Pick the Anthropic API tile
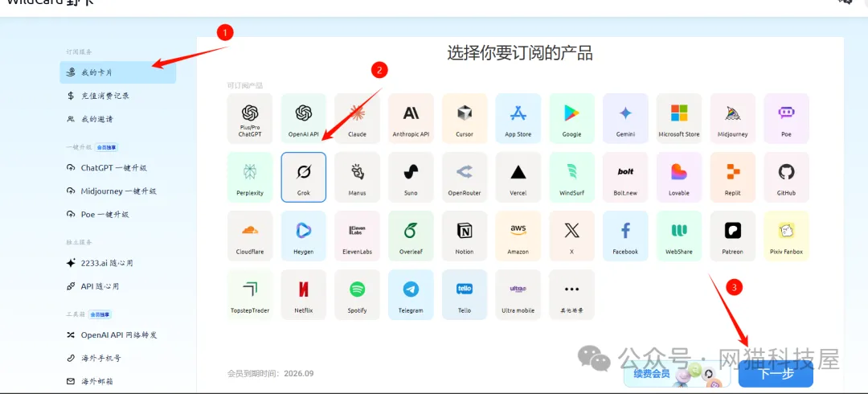This screenshot has height=394, width=868. [411, 118]
